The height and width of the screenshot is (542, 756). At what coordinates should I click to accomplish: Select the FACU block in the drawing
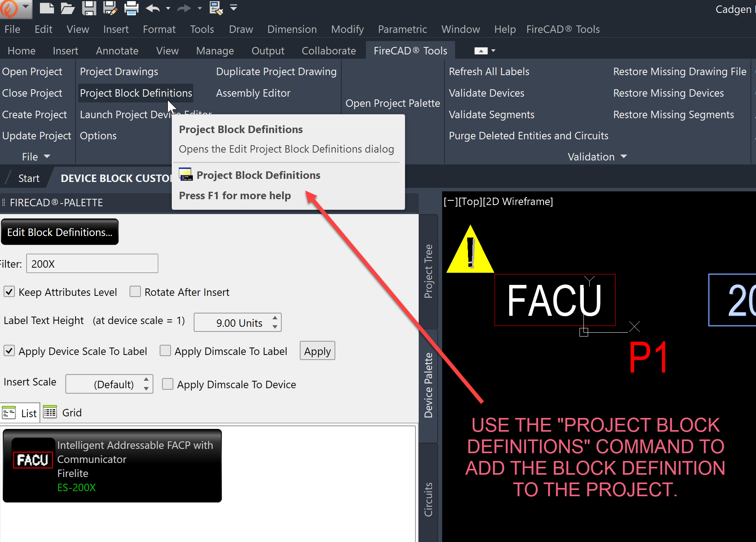(555, 300)
